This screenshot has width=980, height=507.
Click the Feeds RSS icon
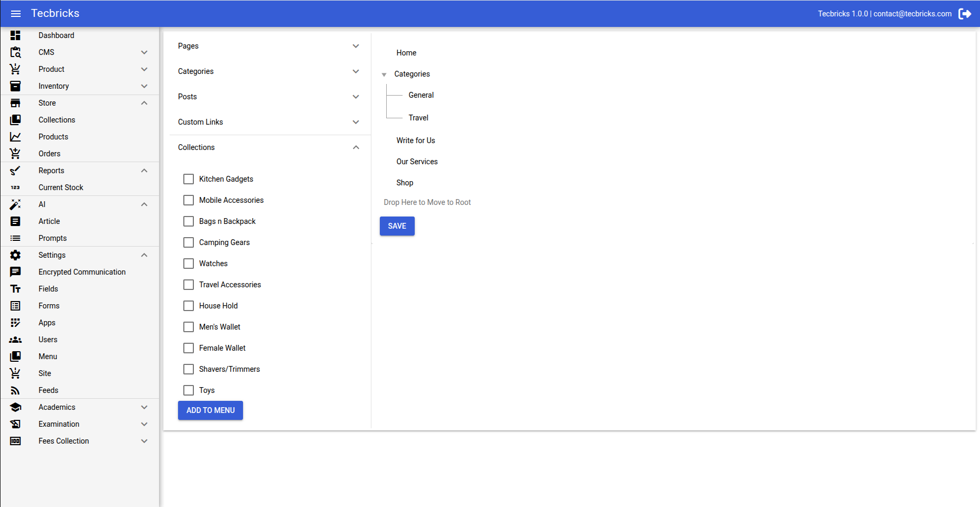pyautogui.click(x=15, y=390)
